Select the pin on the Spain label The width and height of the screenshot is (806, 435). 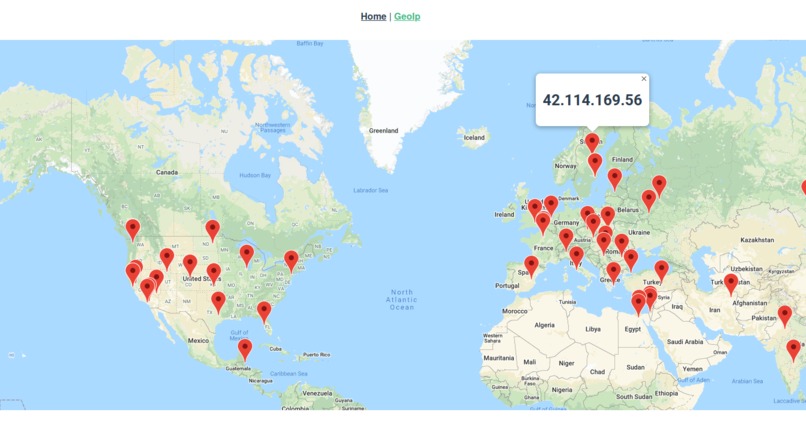[x=531, y=267]
